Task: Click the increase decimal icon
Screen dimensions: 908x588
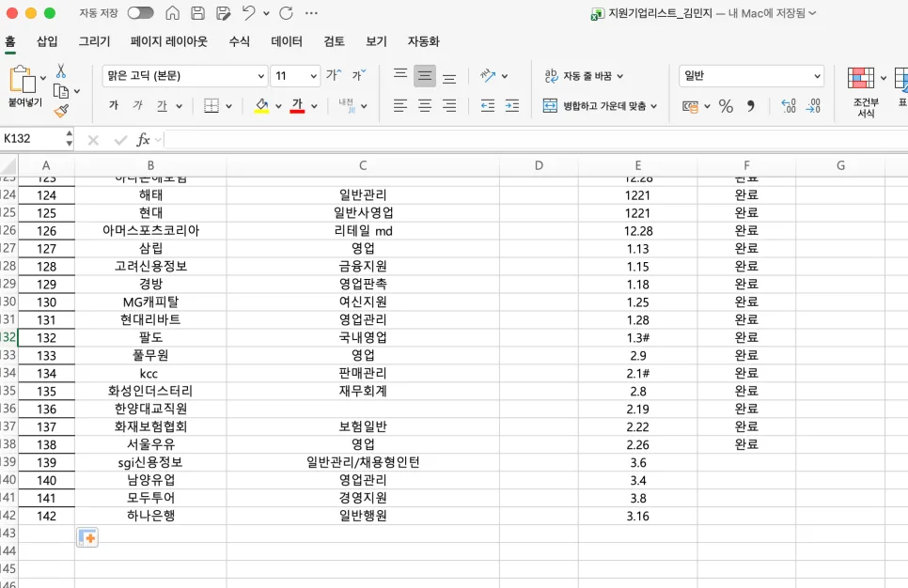Action: tap(789, 105)
